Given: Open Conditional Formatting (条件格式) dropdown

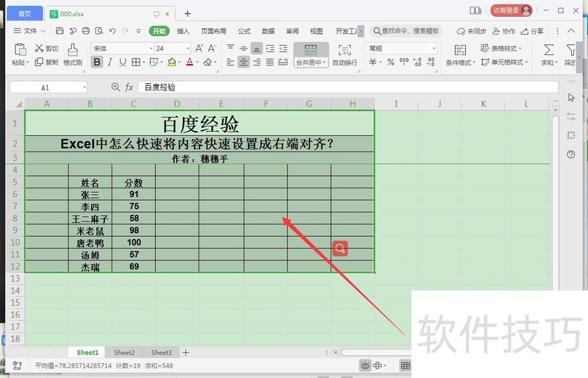Looking at the screenshot, I should (x=460, y=54).
